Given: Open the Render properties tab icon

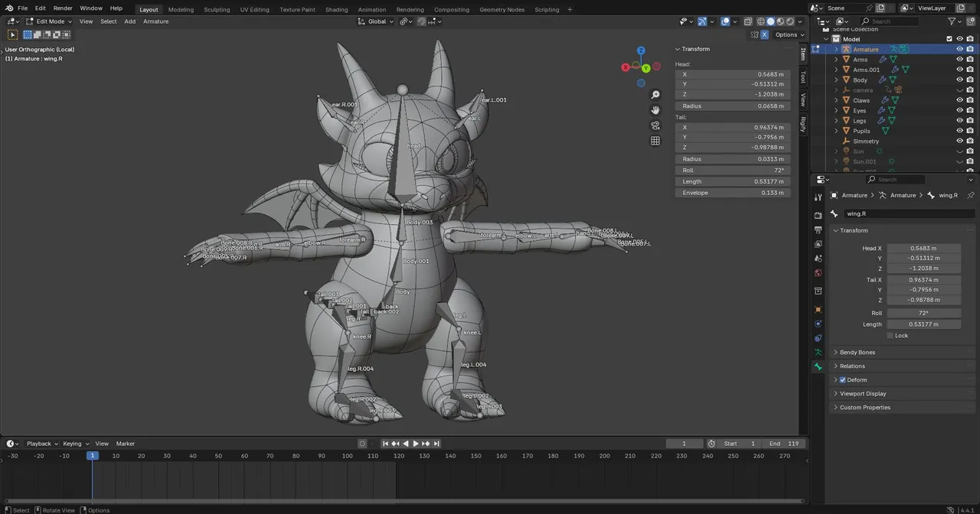Looking at the screenshot, I should pyautogui.click(x=818, y=215).
